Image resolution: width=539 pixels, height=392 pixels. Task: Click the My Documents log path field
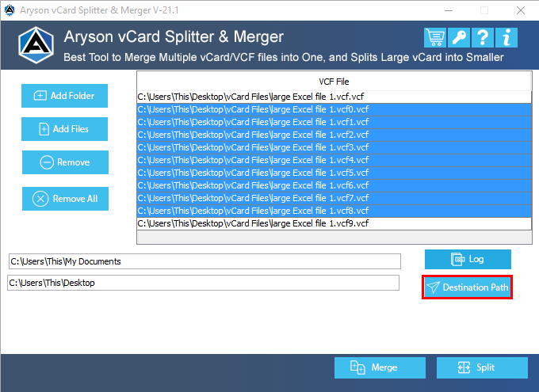coord(205,261)
